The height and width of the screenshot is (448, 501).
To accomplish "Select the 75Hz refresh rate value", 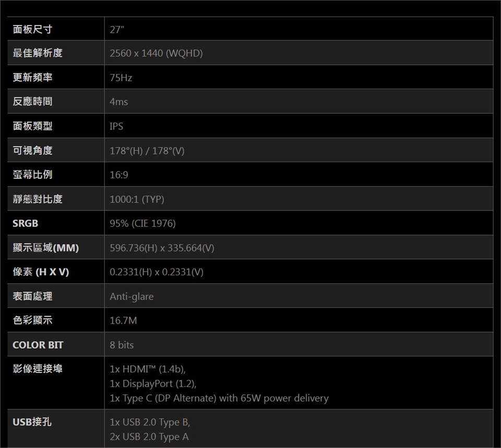I will [x=121, y=78].
